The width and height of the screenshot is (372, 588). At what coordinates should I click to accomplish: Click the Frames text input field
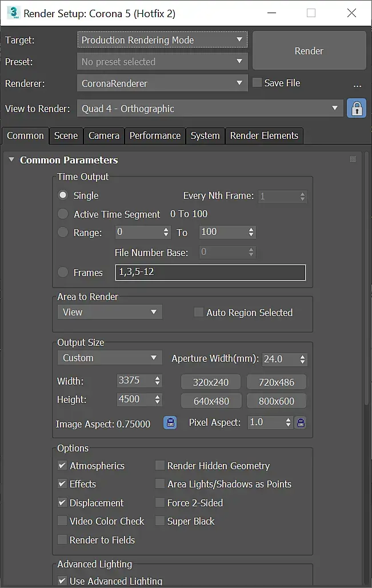[210, 272]
